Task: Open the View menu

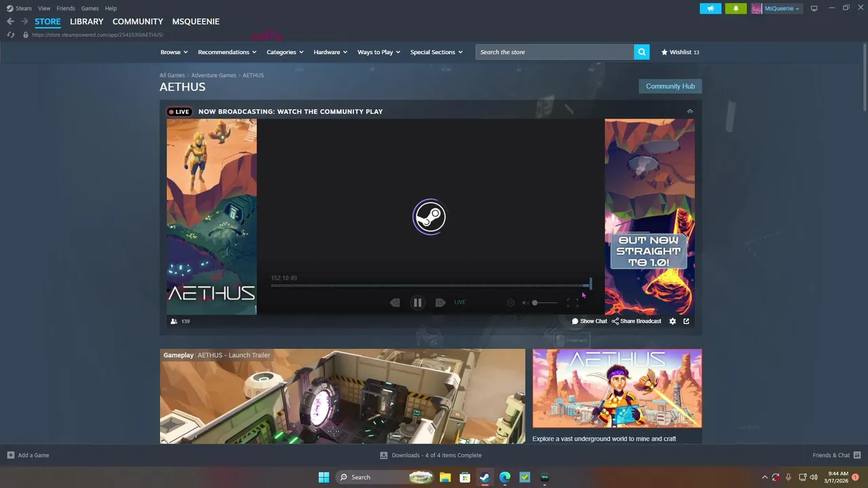Action: (44, 8)
